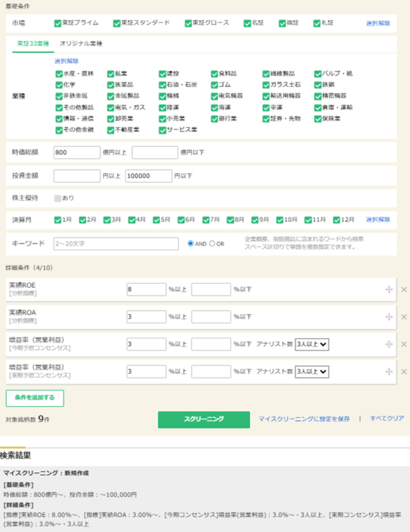Uncheck the 銀行業 industry checkbox

(215, 119)
